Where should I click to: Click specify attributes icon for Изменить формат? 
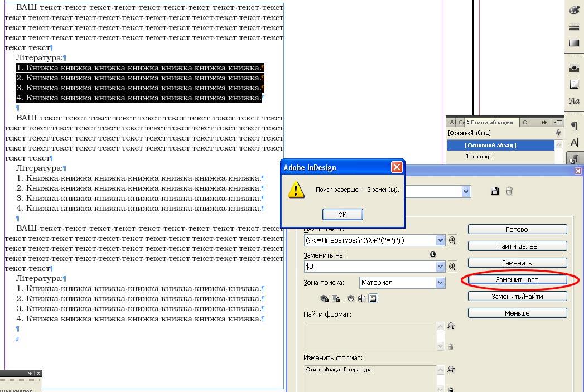click(451, 369)
